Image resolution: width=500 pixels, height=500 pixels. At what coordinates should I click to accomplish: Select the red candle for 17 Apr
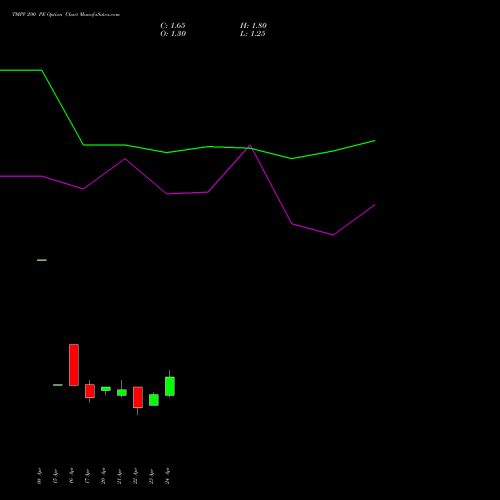(90, 391)
